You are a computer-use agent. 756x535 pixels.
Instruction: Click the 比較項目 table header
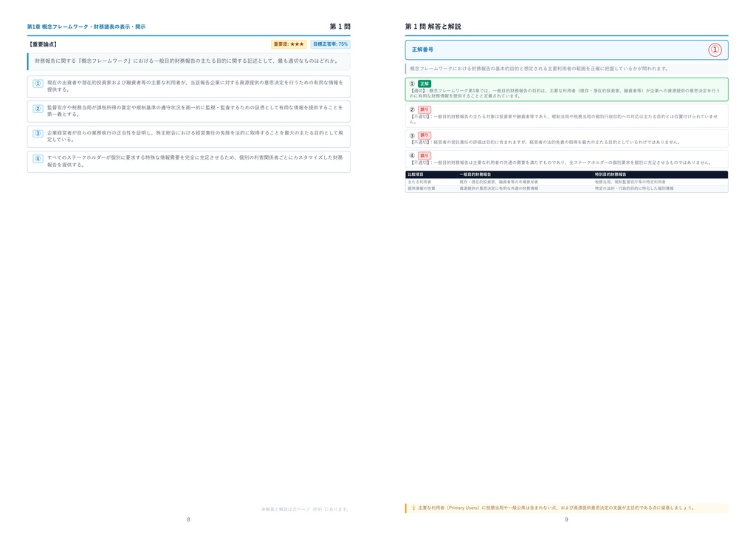(x=416, y=174)
